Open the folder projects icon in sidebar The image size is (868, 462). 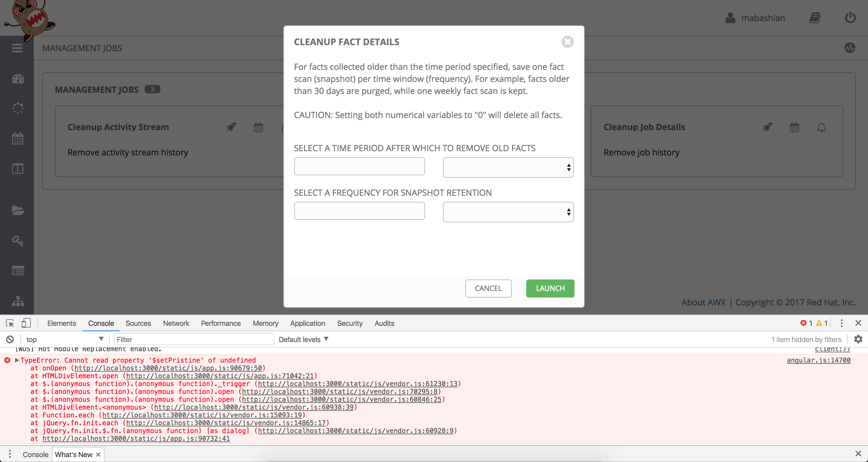(x=18, y=211)
